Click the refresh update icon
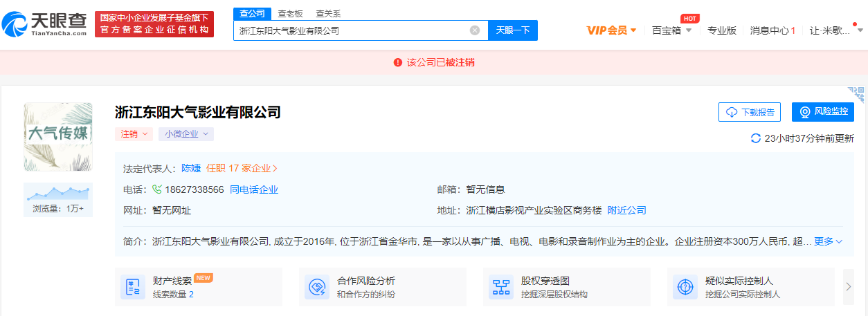This screenshot has height=316, width=868. click(x=756, y=138)
